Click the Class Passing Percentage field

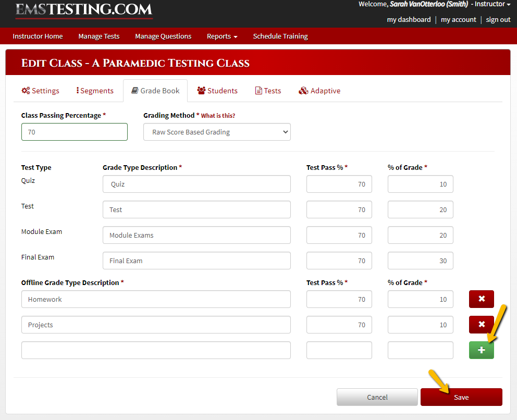(74, 132)
